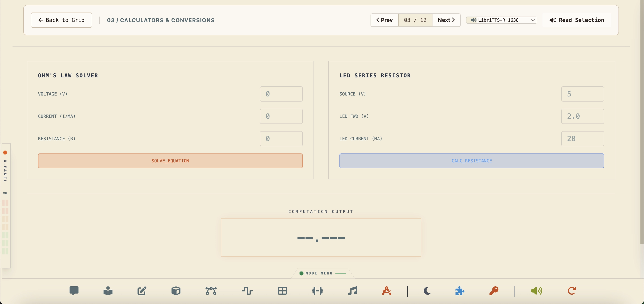
Task: Click the orange dot on X-PANEL
Action: tap(5, 153)
